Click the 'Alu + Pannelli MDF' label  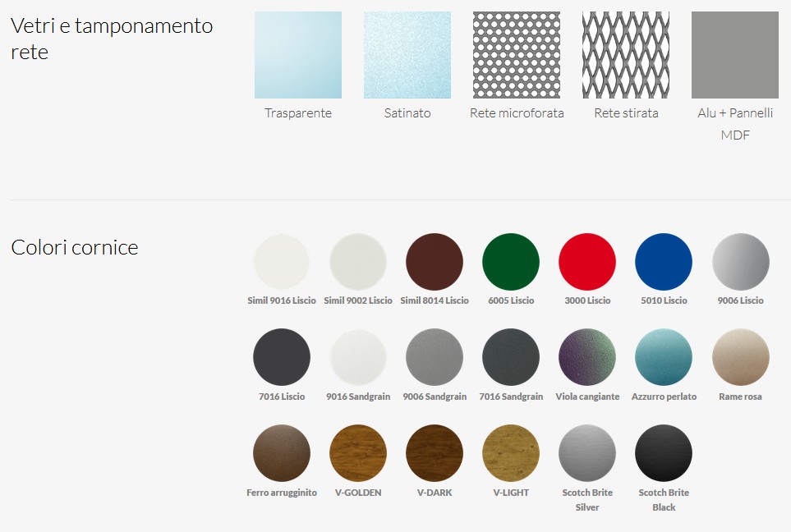point(735,124)
